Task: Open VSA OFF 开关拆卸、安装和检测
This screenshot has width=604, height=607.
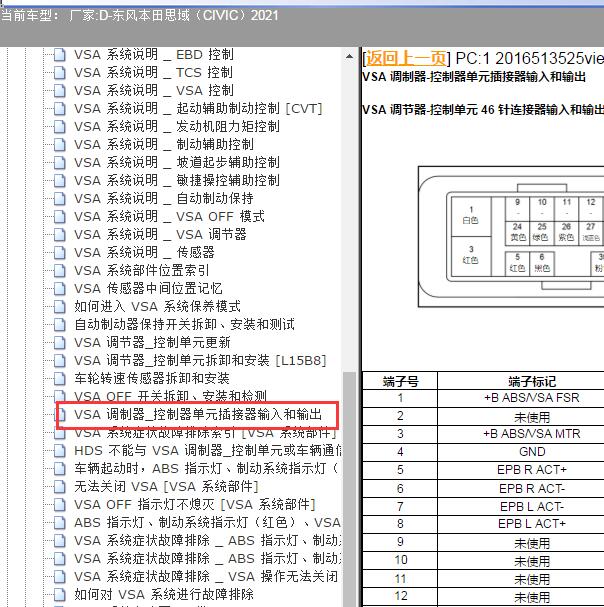Action: coord(170,396)
